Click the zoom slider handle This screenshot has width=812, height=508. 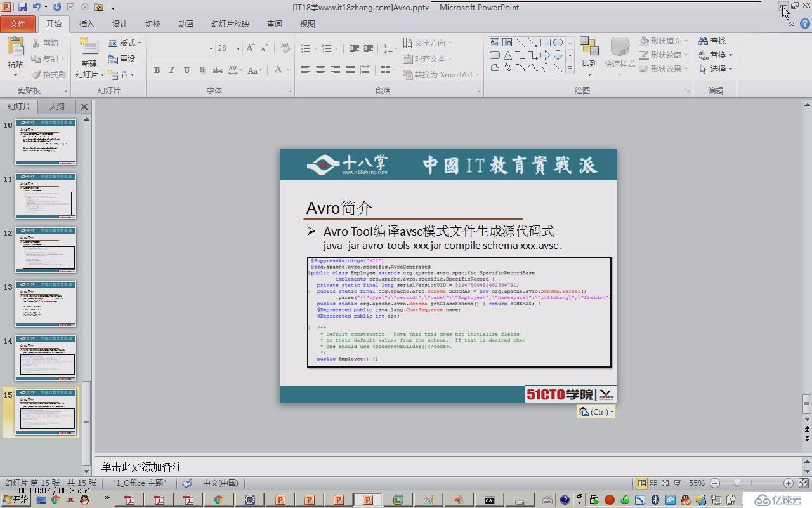click(737, 483)
